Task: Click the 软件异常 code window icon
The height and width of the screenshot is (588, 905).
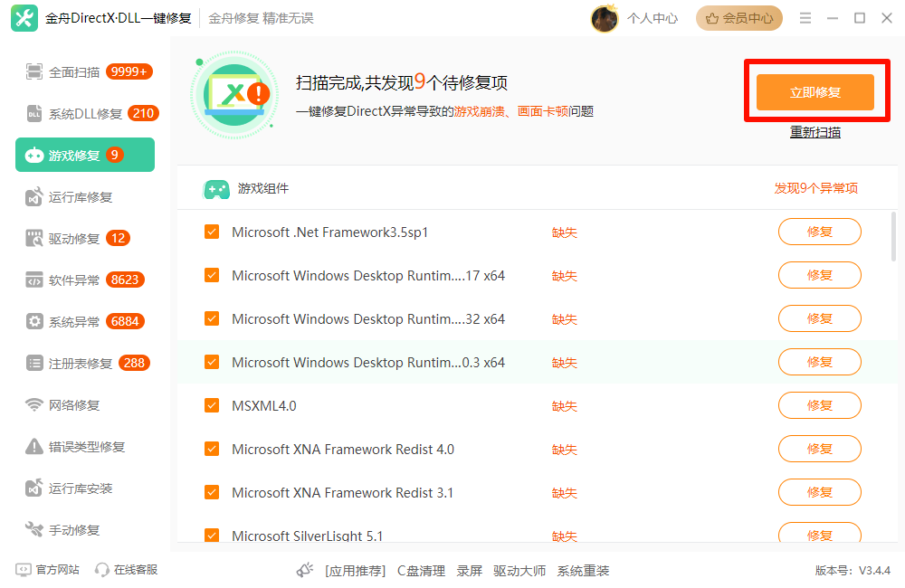Action: pyautogui.click(x=34, y=280)
